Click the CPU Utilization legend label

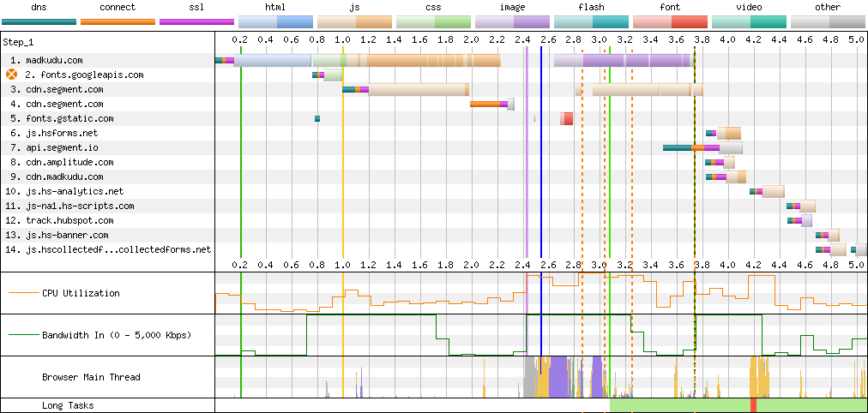[x=81, y=293]
